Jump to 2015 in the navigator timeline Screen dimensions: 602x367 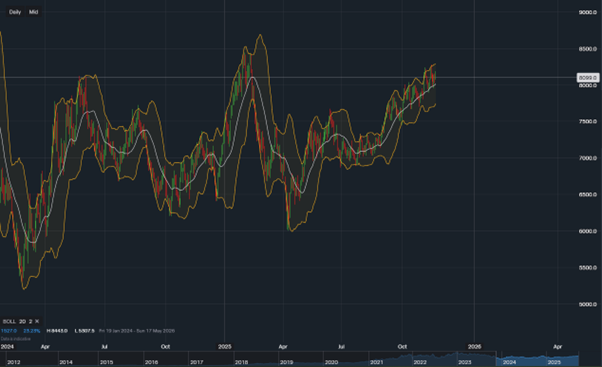tap(106, 362)
